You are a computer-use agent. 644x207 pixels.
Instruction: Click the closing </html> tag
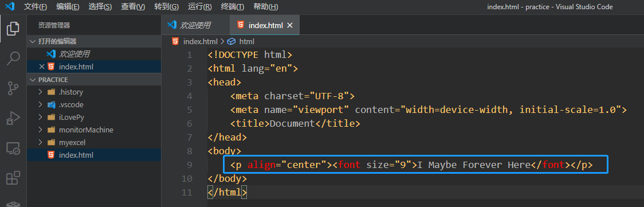(227, 193)
